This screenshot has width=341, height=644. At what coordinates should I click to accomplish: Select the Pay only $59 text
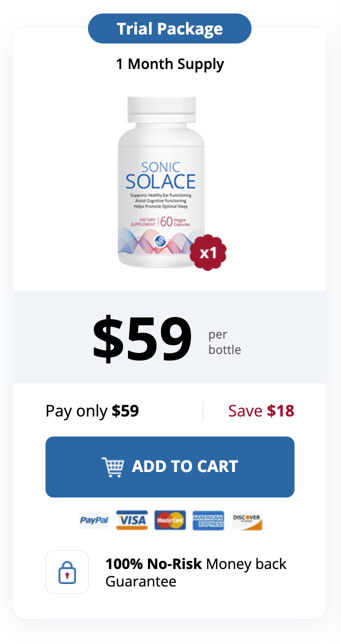[92, 410]
